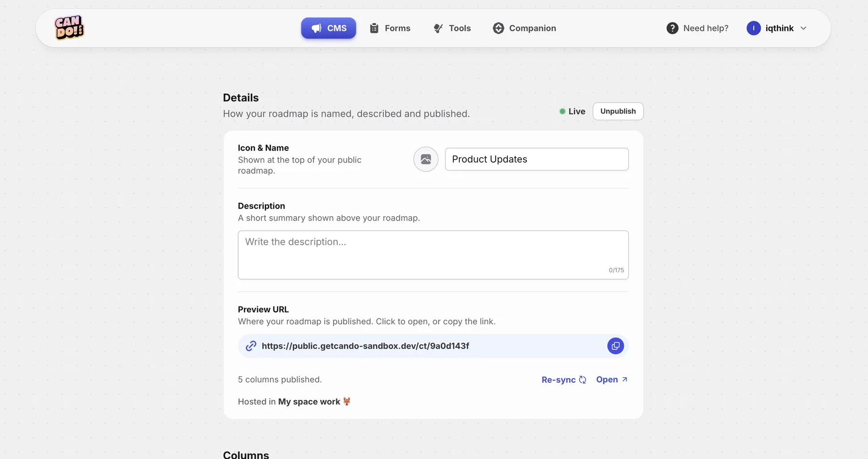The image size is (868, 459).
Task: Click the CanDo logo
Action: [x=69, y=28]
